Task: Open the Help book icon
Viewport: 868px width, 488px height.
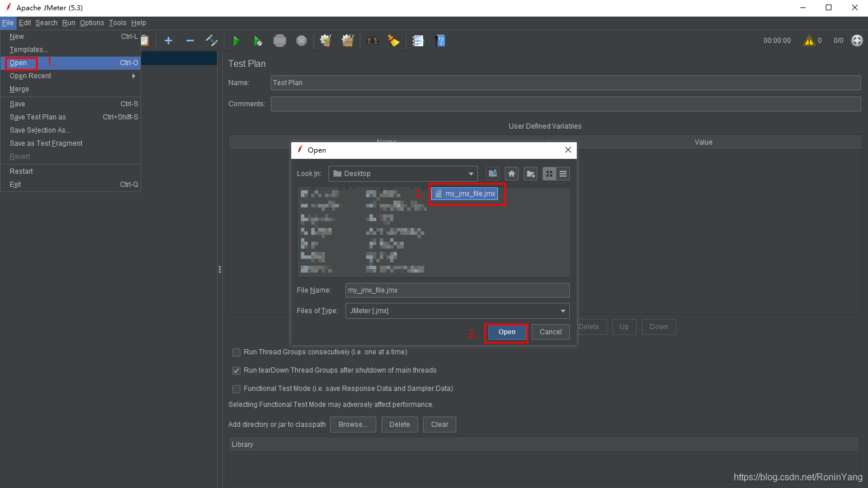Action: click(x=440, y=41)
